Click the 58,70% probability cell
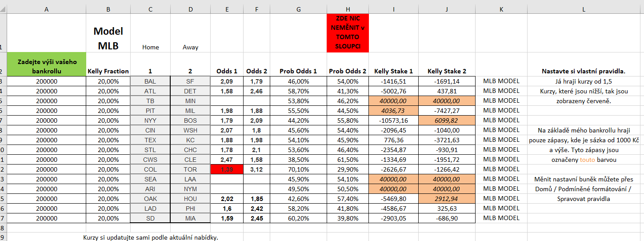This screenshot has width=644, height=241. 298,91
